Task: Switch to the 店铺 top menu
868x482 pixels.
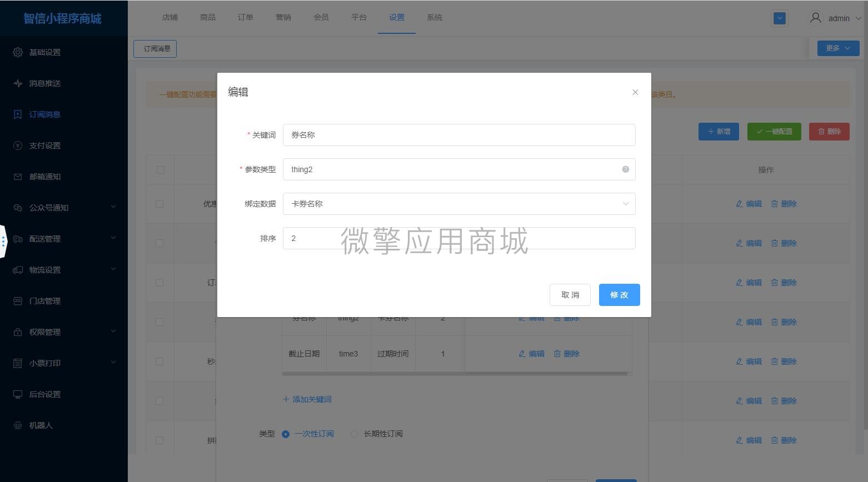Action: 170,17
